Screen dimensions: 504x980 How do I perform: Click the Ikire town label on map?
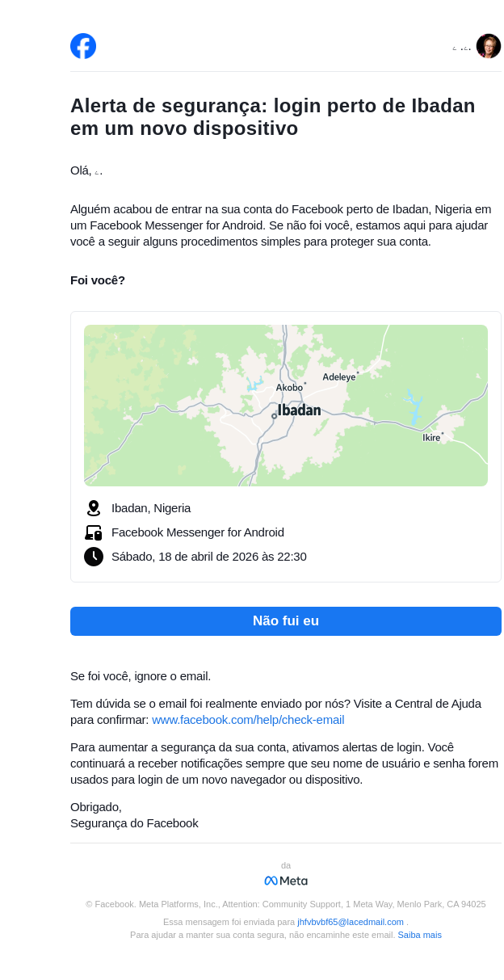click(431, 438)
